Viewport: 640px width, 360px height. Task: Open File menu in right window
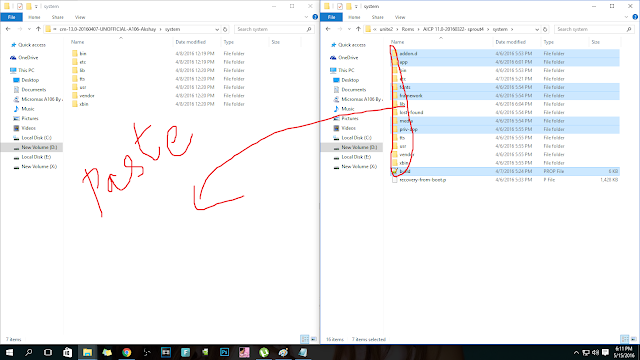click(x=331, y=17)
